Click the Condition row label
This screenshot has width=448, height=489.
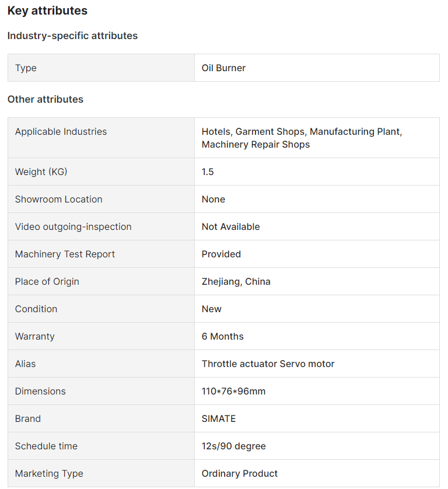[x=36, y=309]
